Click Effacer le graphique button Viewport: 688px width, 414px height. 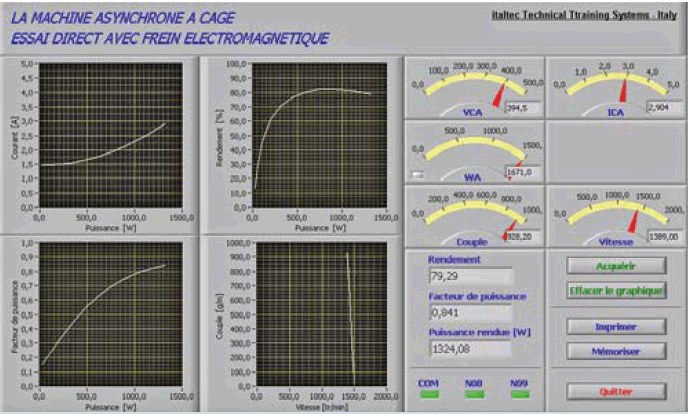tap(616, 290)
